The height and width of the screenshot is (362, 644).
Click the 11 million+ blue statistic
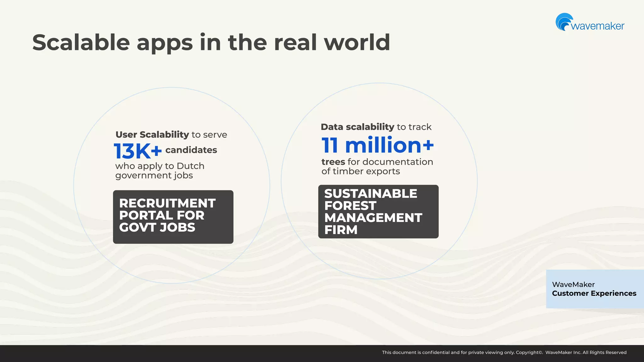377,145
